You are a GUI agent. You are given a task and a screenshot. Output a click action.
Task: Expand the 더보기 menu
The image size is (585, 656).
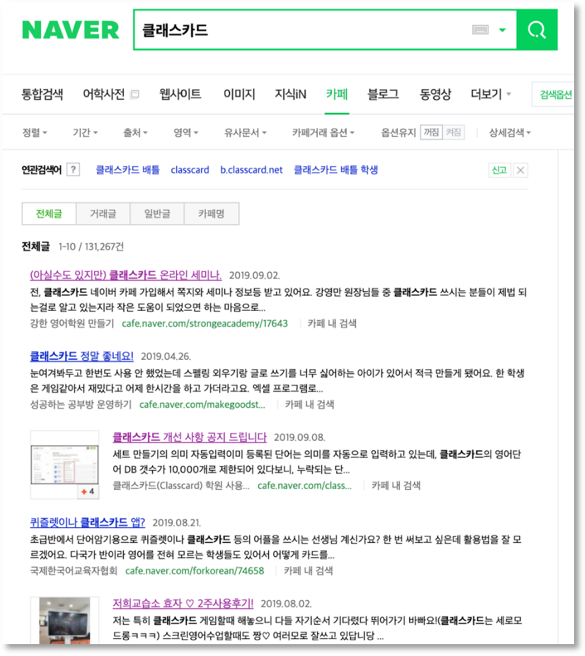[490, 94]
